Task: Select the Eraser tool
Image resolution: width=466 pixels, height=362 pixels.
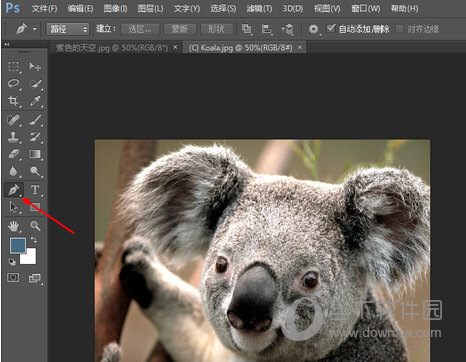Action: (x=13, y=154)
